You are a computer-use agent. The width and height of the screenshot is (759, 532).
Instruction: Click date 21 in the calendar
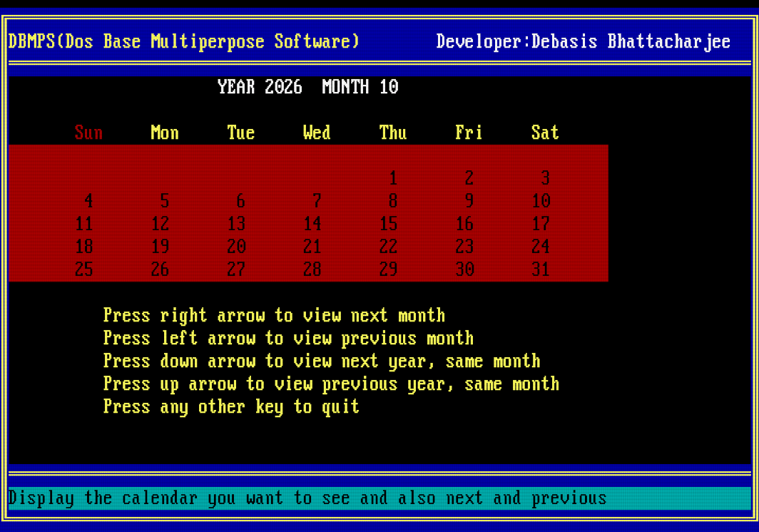click(x=312, y=247)
